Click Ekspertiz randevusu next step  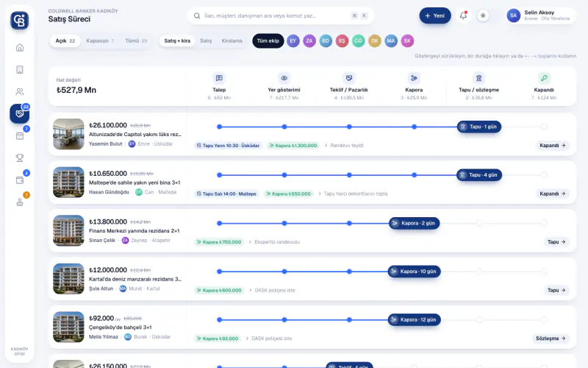coord(277,242)
